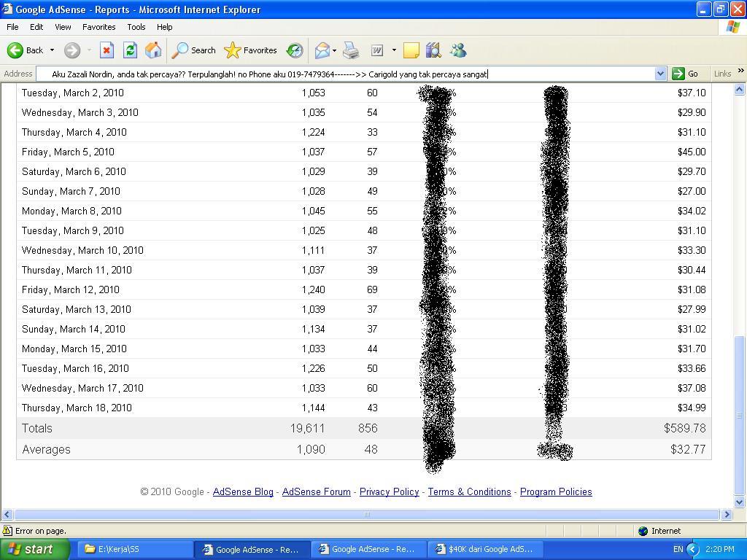Open the Help menu

(x=164, y=27)
